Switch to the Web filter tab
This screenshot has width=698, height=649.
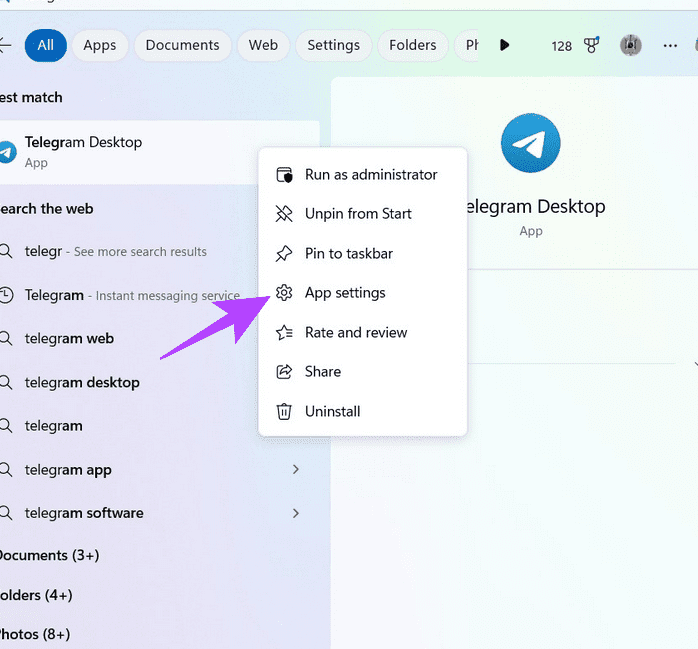pos(263,45)
